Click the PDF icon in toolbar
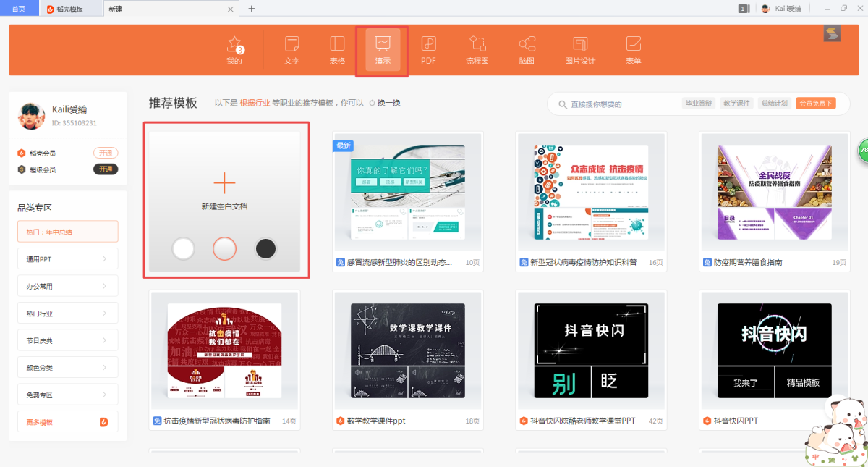Image resolution: width=868 pixels, height=467 pixels. click(428, 50)
